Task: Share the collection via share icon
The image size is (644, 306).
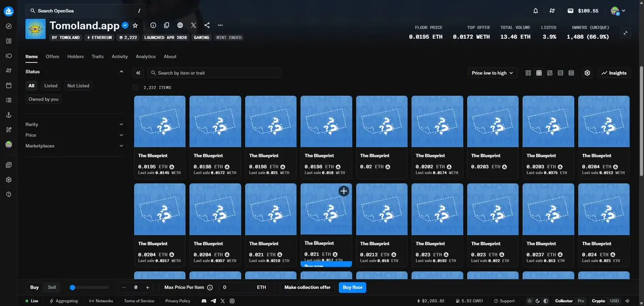Action: pos(207,25)
